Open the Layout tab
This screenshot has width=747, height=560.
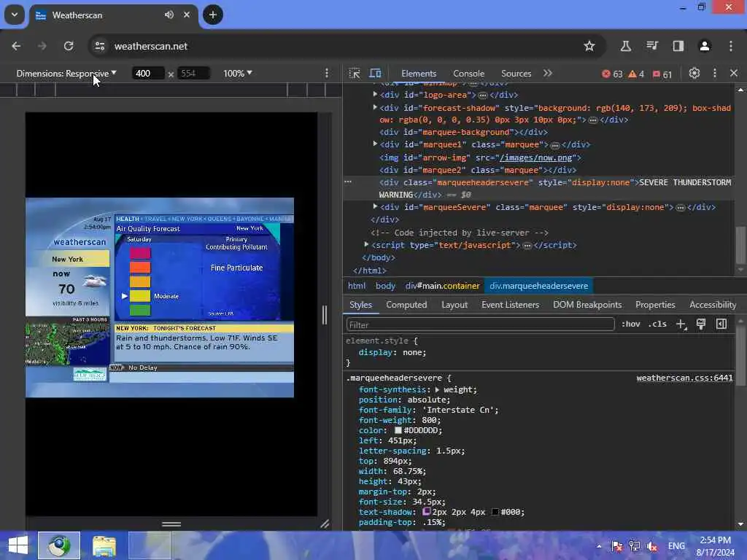coord(454,305)
